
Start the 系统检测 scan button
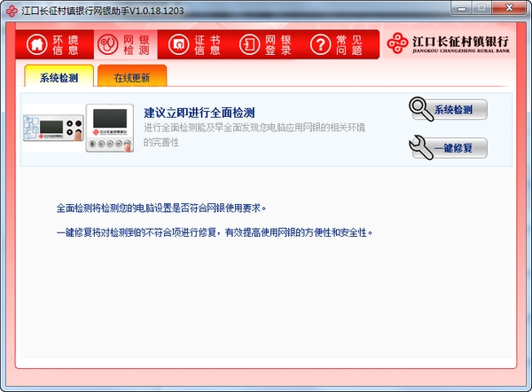pos(449,109)
